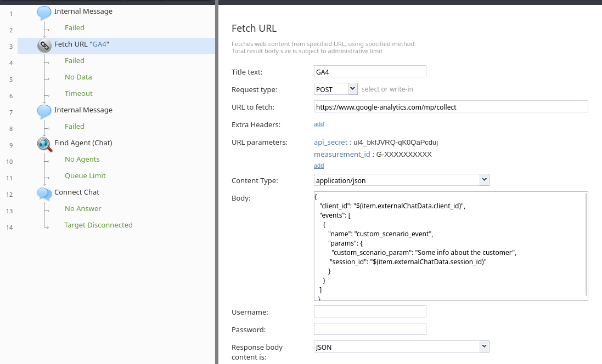Image resolution: width=602 pixels, height=364 pixels.
Task: Select the Internal Message block on row 7
Action: [83, 110]
